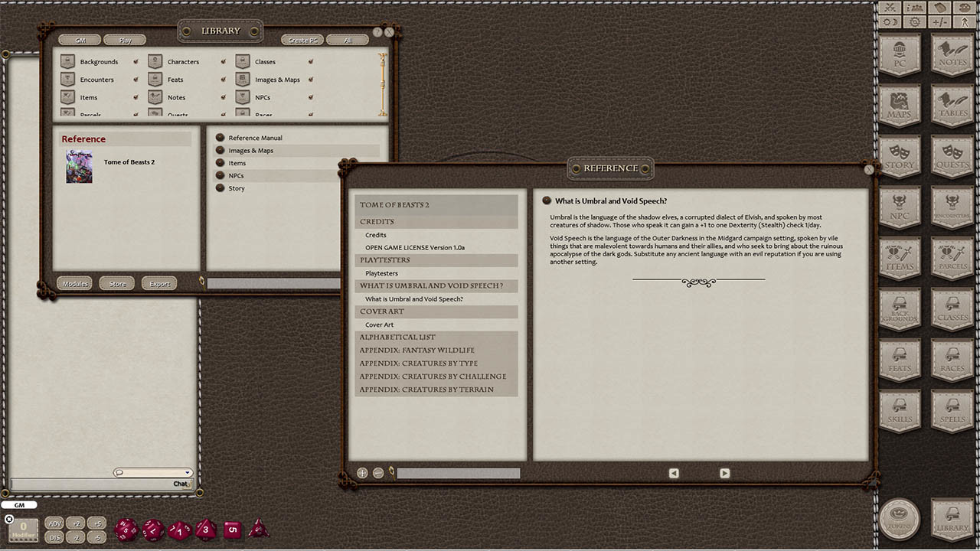Click the Store button in the Library window
This screenshot has width=980, height=551.
click(x=116, y=283)
